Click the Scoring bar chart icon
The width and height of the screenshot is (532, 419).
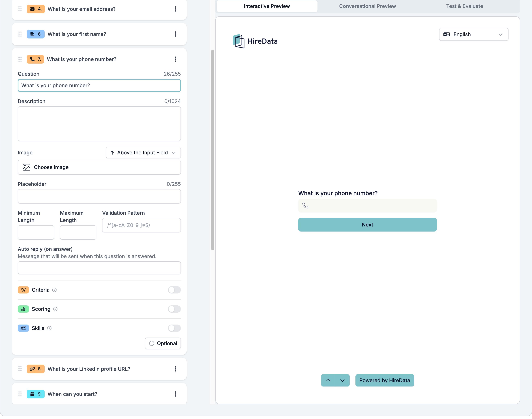23,309
